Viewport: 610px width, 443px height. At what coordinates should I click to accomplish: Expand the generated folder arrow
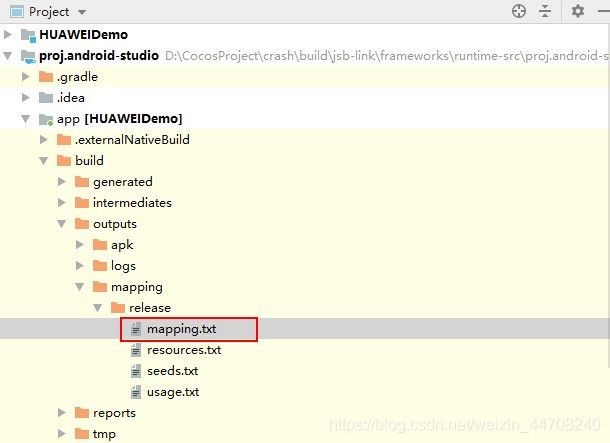coord(61,181)
